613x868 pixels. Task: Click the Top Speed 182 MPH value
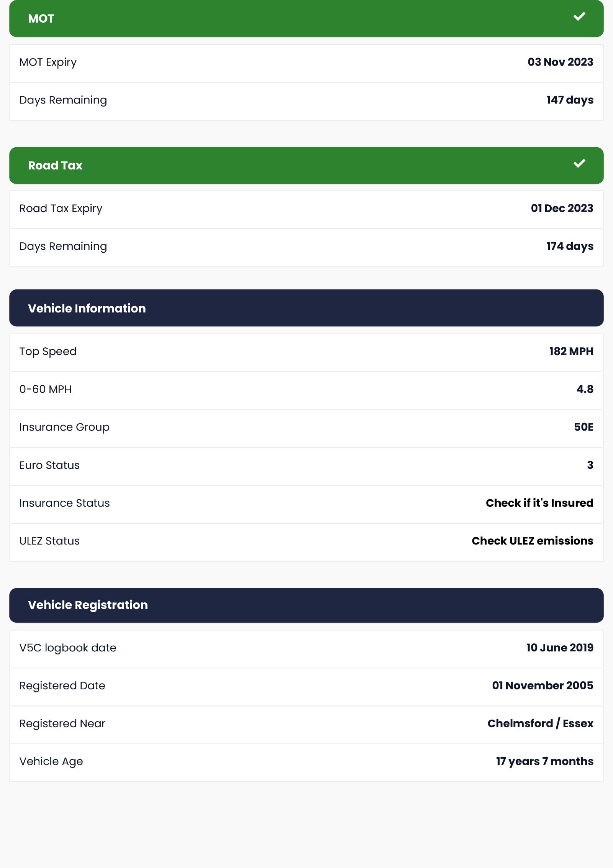(571, 351)
